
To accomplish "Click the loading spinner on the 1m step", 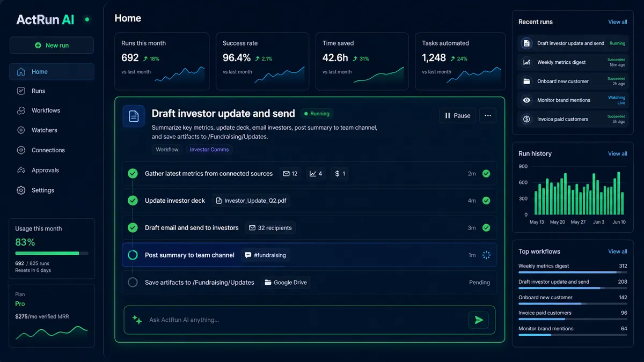I will 486,255.
